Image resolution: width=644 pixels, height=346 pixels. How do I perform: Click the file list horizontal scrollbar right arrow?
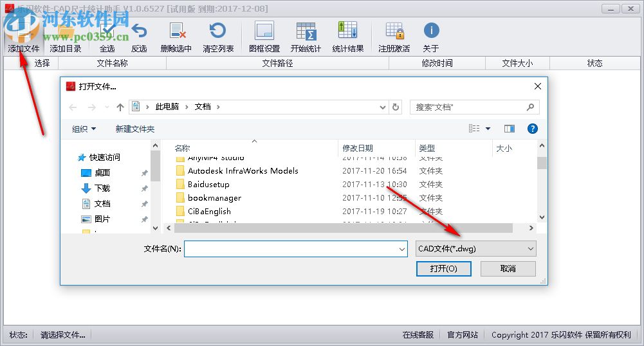point(531,228)
